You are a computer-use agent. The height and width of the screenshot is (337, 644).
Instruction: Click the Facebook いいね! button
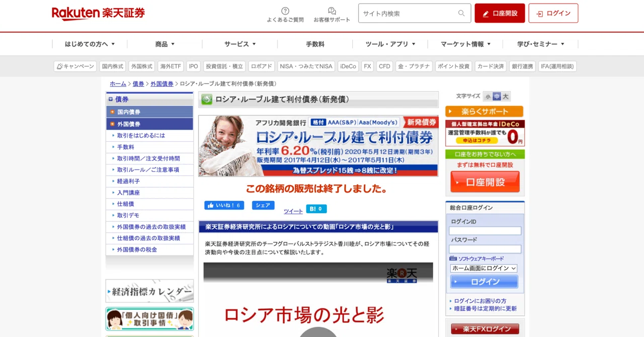tap(224, 205)
